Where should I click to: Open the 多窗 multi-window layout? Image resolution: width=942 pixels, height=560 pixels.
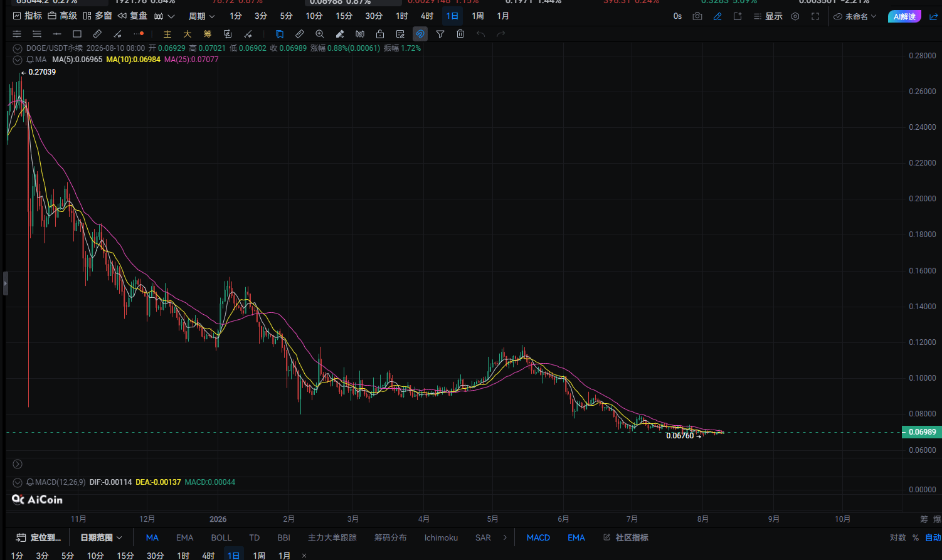click(98, 16)
